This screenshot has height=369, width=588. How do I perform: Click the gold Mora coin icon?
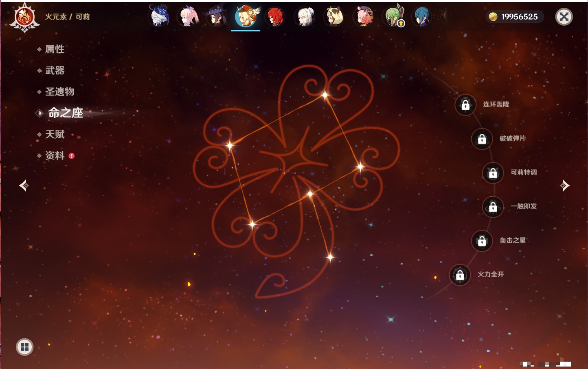point(493,17)
